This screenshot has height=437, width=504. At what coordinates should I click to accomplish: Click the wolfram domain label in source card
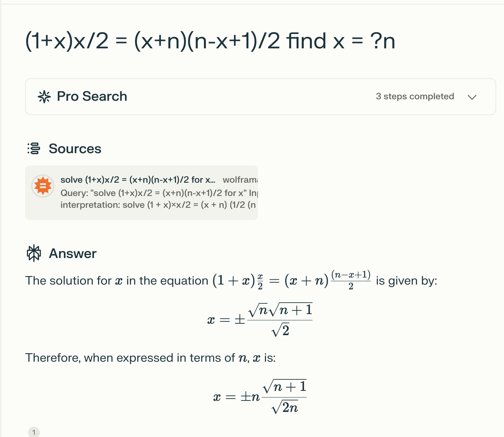(240, 180)
